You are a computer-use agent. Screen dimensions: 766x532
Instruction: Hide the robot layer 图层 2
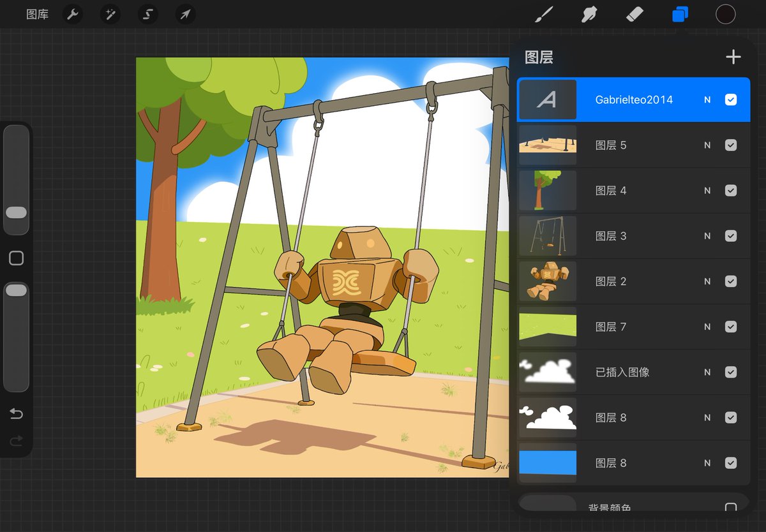click(x=731, y=281)
